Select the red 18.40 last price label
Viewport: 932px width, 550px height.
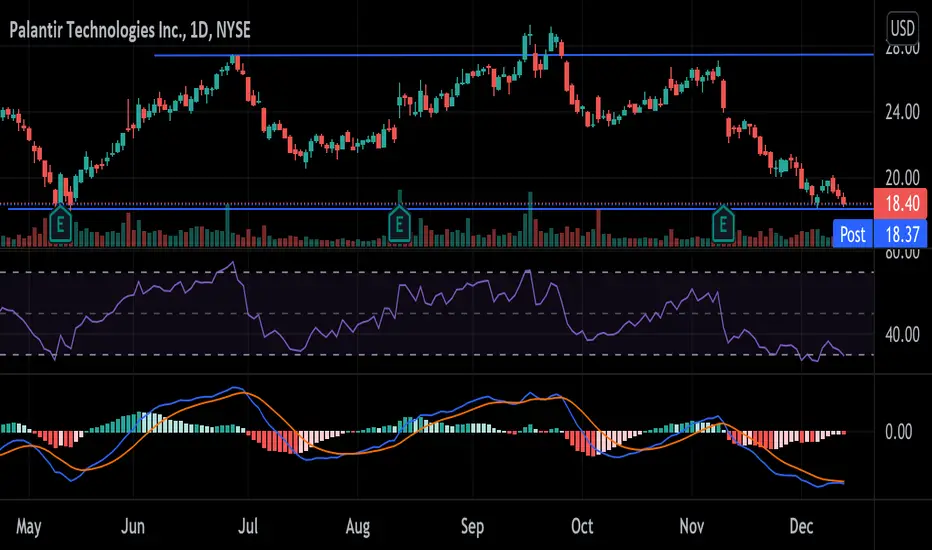900,203
